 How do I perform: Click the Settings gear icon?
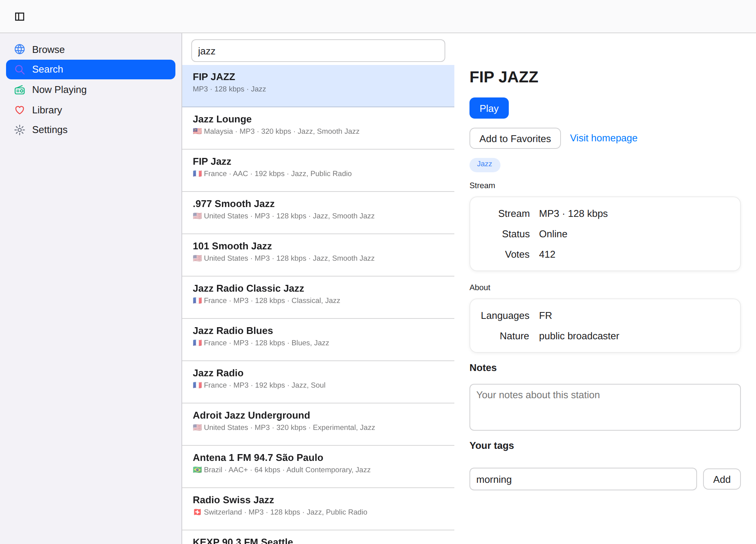(20, 130)
